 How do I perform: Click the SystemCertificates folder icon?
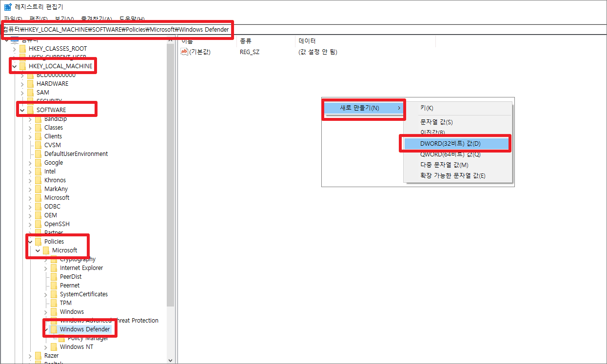click(x=54, y=294)
